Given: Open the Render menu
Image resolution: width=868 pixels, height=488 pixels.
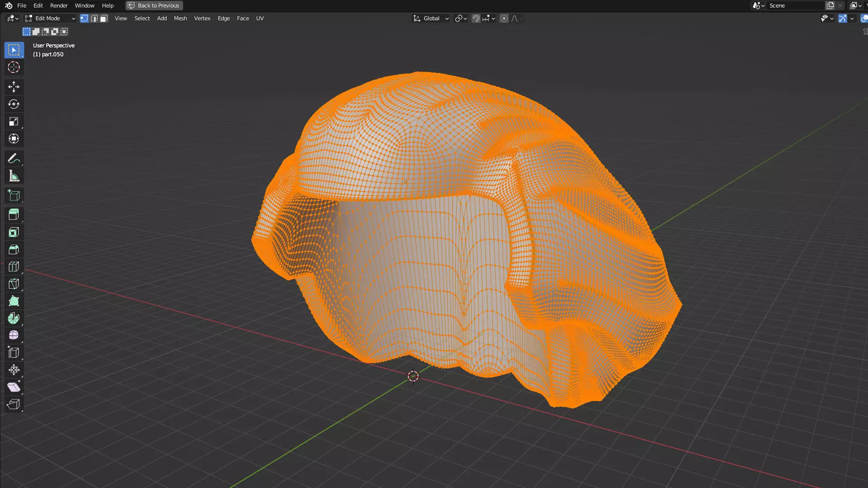Looking at the screenshot, I should pos(59,5).
